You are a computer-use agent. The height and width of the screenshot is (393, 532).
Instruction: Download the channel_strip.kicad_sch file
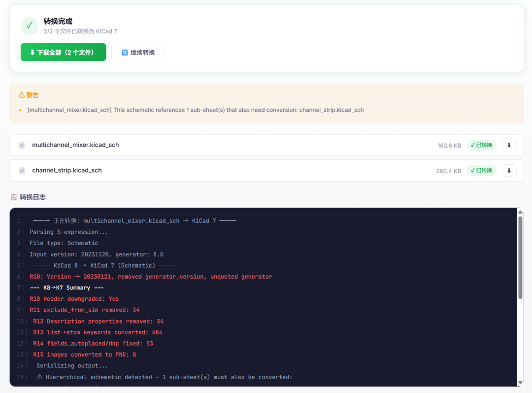click(x=509, y=170)
